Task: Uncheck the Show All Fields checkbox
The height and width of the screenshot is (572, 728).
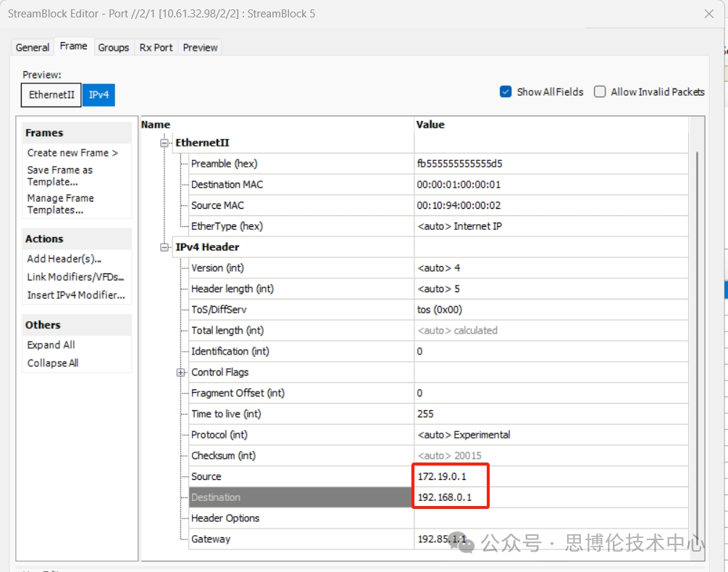Action: 506,92
